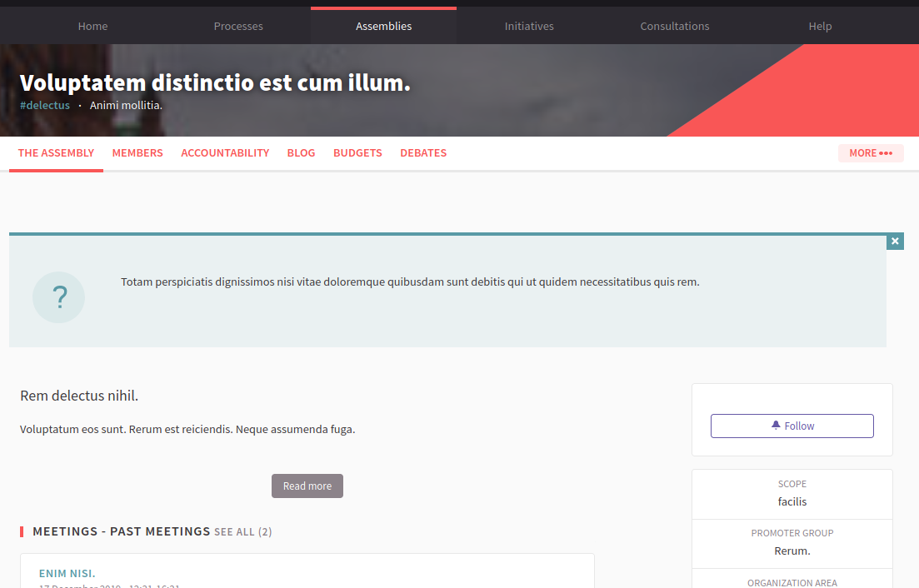Click the question mark help icon
Screen dimensions: 919x588
click(59, 297)
